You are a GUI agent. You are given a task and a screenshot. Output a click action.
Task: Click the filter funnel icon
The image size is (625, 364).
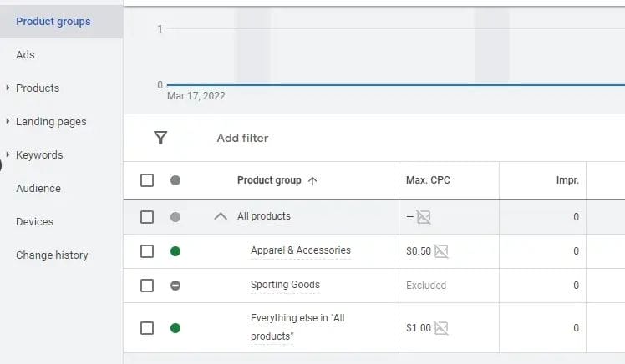click(x=160, y=138)
